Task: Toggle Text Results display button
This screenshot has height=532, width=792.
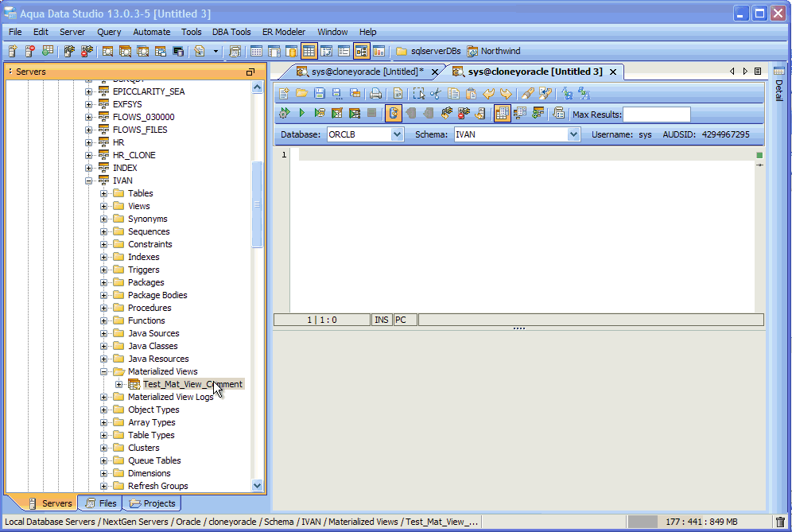Action: coord(520,113)
